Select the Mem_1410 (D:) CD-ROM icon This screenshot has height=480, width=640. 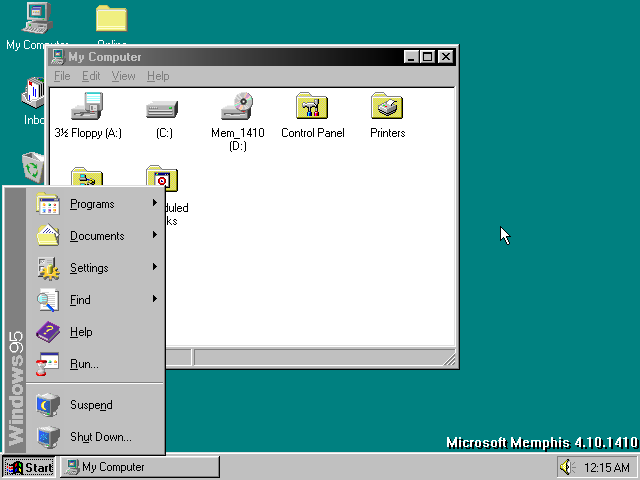237,106
